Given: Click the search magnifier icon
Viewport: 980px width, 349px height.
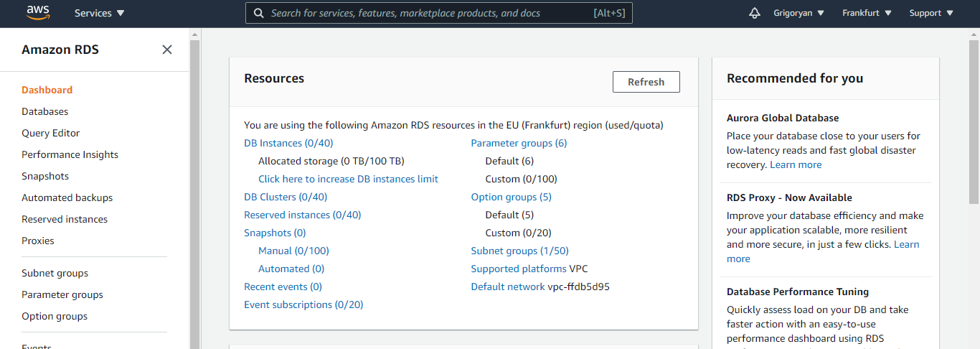Looking at the screenshot, I should click(259, 13).
